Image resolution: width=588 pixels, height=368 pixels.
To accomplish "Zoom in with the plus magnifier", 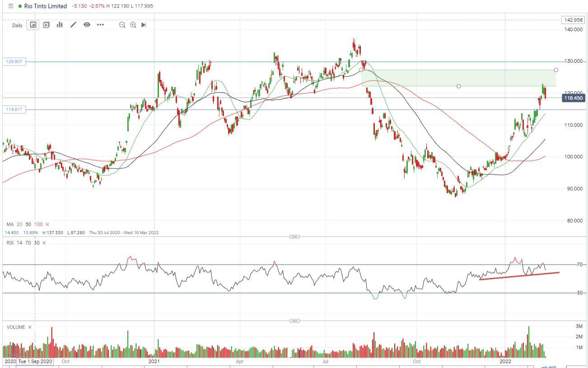I will (133, 25).
